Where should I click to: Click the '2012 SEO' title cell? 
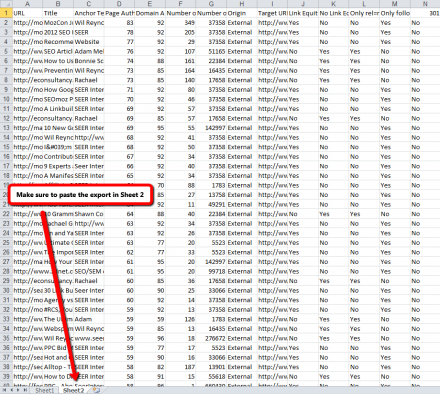pyautogui.click(x=58, y=32)
